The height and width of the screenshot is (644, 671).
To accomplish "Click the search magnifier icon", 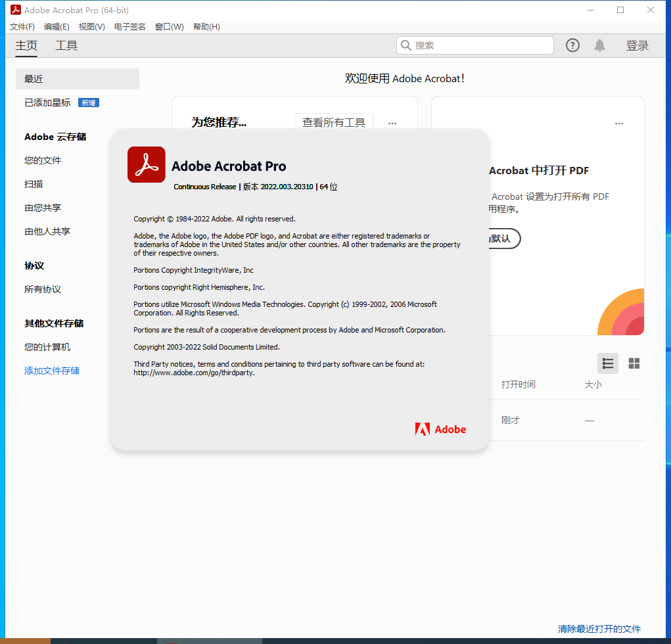I will tap(405, 45).
